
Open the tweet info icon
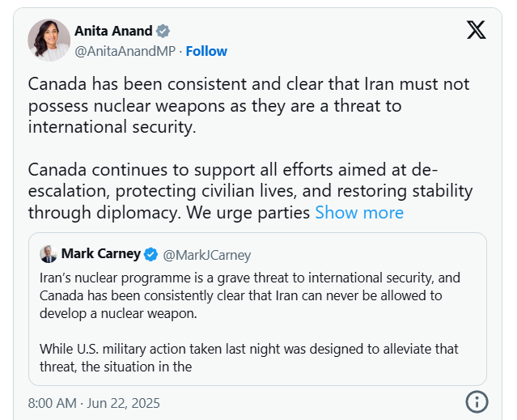click(477, 401)
